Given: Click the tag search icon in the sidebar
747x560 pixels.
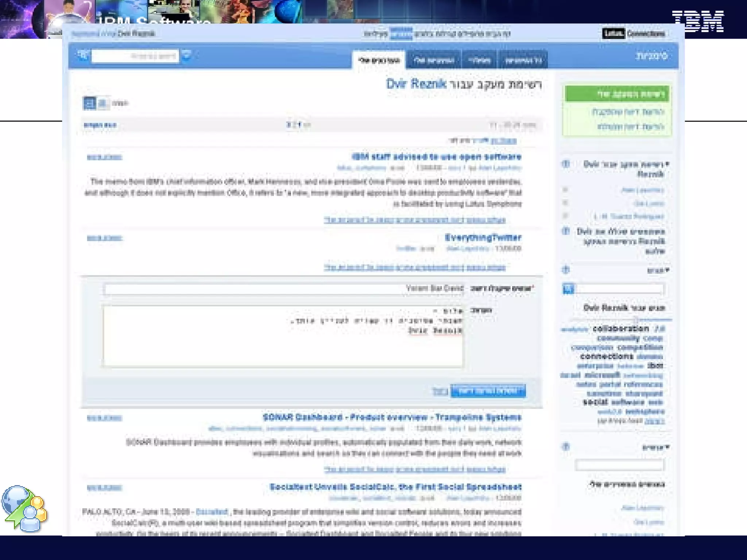Looking at the screenshot, I should (568, 289).
